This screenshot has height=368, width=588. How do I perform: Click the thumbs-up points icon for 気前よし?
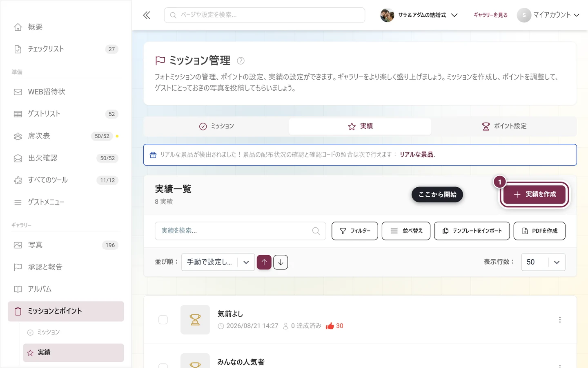(x=330, y=326)
